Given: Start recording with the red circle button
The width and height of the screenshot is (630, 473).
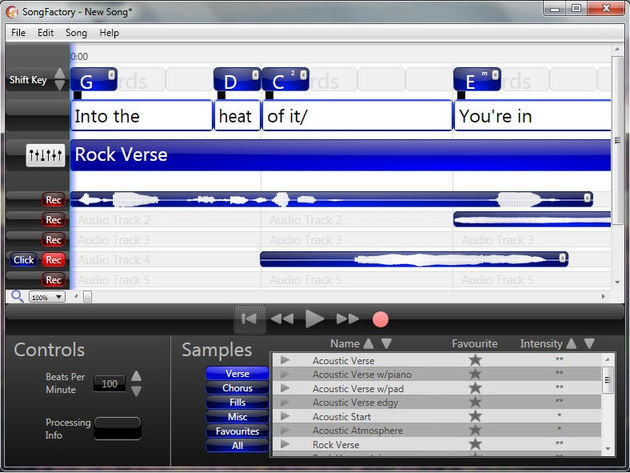Looking at the screenshot, I should [380, 319].
